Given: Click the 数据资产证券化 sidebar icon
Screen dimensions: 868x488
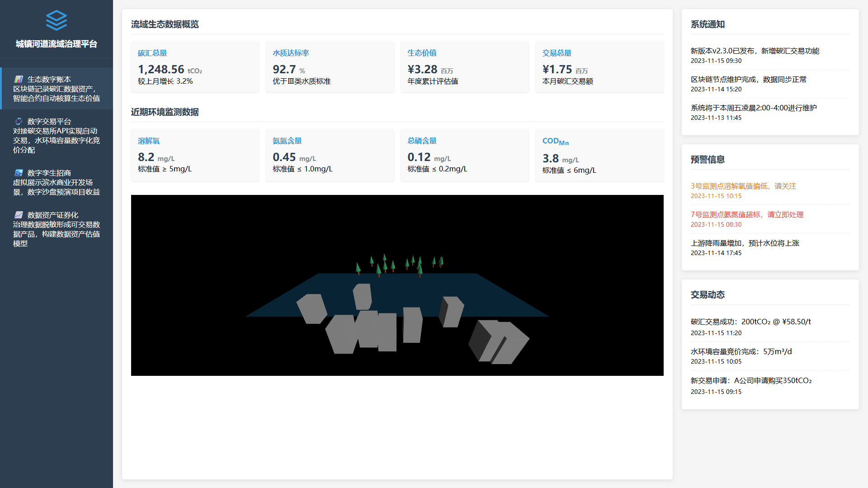Looking at the screenshot, I should pos(19,215).
